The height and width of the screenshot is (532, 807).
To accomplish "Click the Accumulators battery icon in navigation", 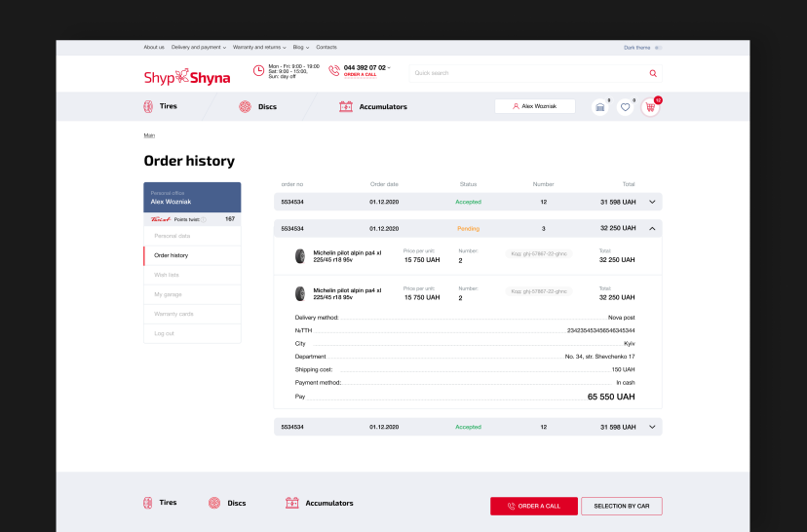I will tap(345, 106).
